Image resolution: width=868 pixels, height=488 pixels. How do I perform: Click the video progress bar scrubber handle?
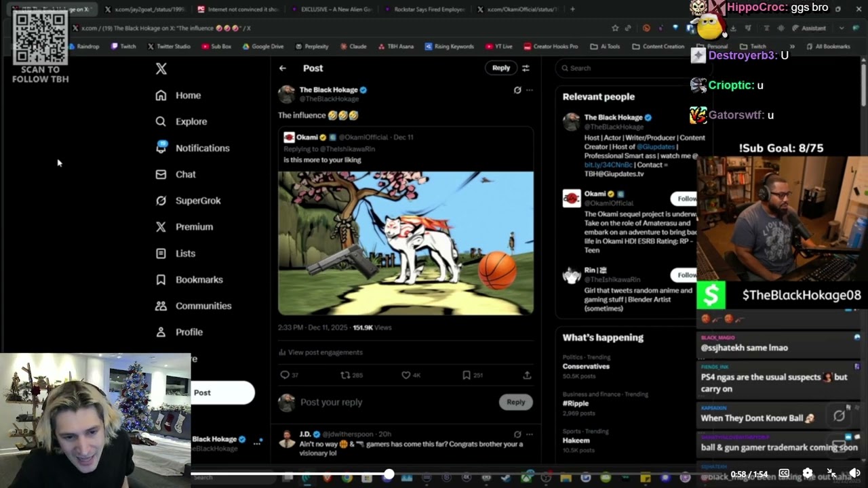click(389, 474)
